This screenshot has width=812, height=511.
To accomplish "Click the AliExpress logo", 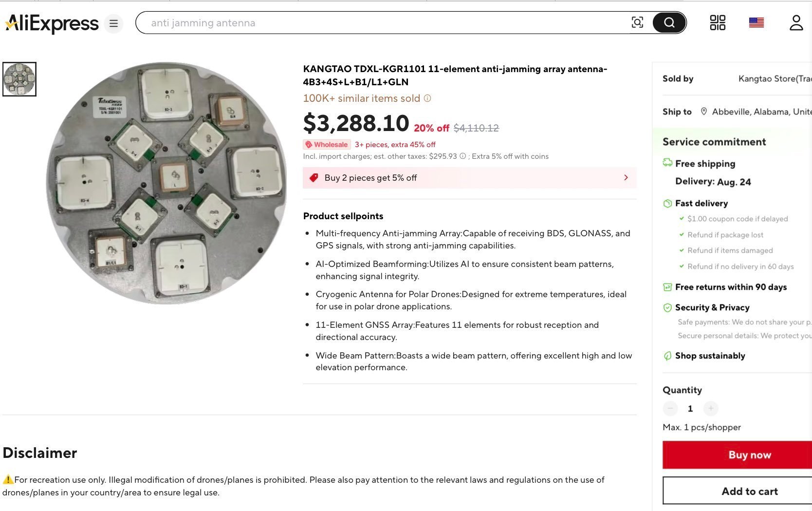I will [x=52, y=23].
